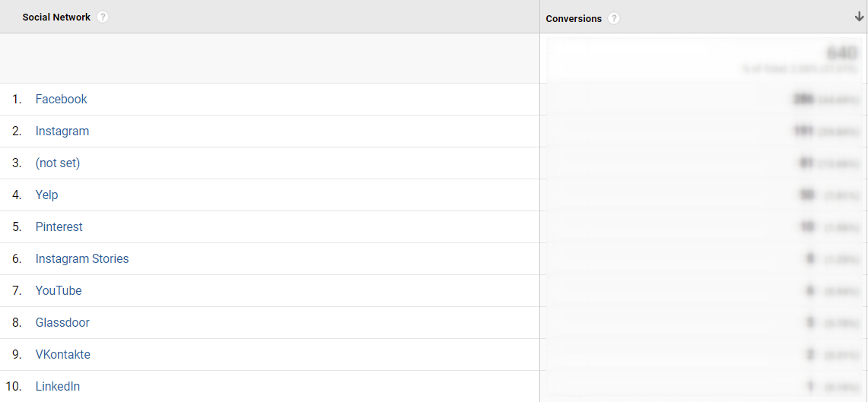Open the Facebook social network link
The image size is (868, 402).
pyautogui.click(x=62, y=99)
